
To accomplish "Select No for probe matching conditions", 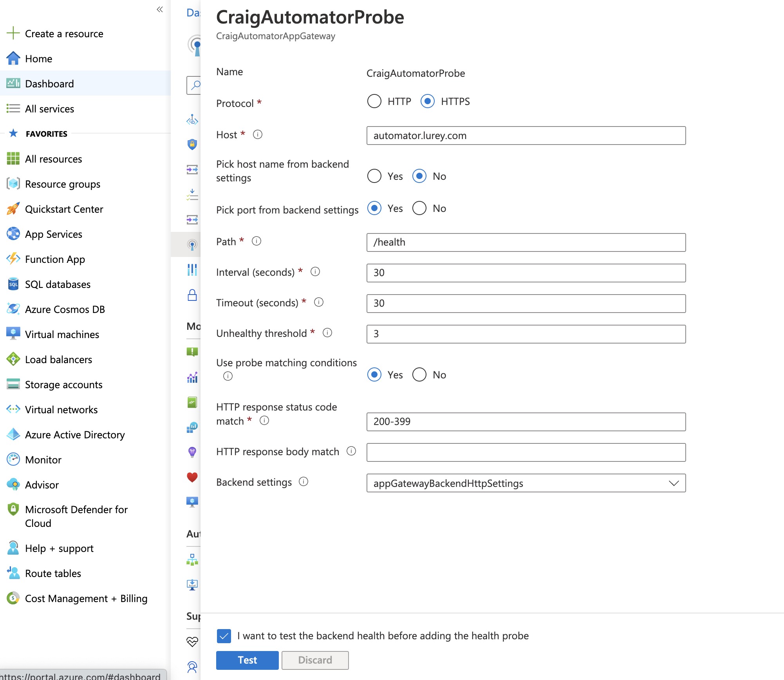I will (x=419, y=375).
